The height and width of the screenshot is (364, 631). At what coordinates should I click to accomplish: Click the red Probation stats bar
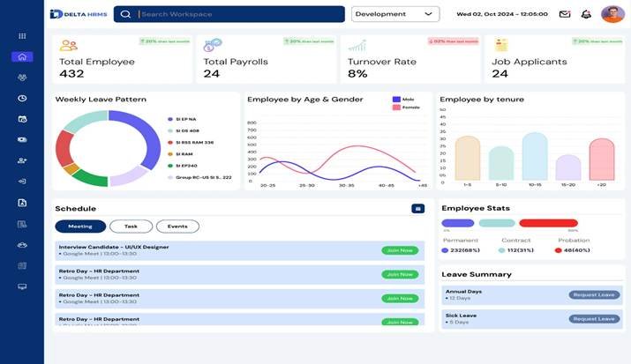tap(548, 224)
